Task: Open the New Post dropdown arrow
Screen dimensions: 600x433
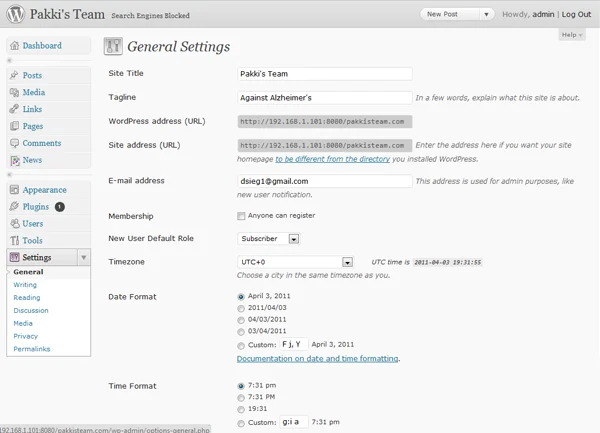Action: 486,15
